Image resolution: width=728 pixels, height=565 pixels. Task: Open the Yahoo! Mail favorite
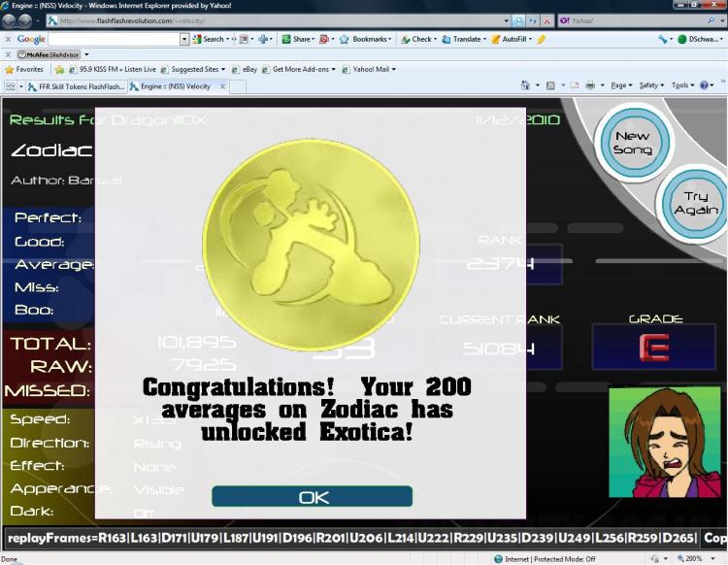[369, 70]
